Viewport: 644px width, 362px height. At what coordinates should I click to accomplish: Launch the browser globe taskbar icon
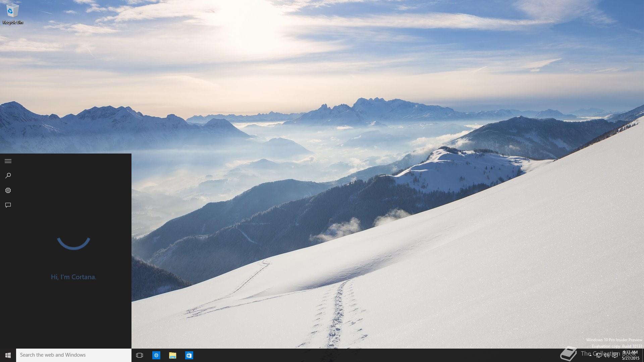(x=156, y=355)
